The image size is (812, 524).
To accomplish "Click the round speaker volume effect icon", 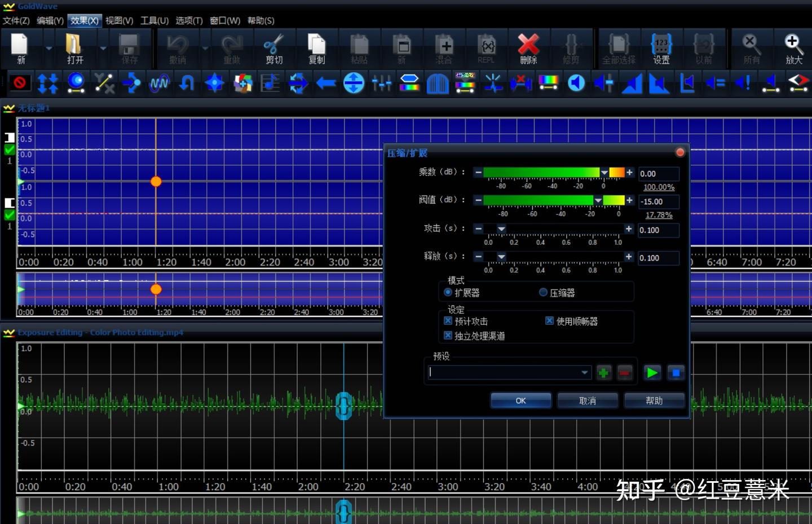I will [576, 83].
